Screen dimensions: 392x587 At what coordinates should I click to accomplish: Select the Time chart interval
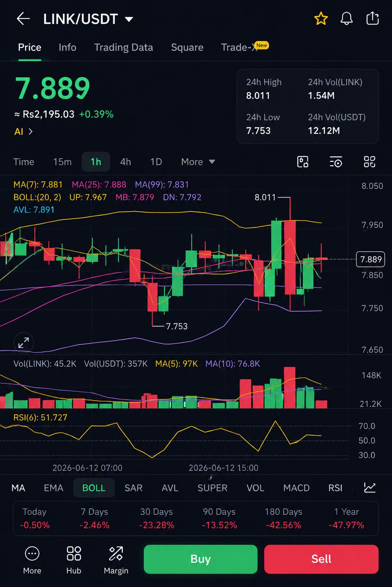(x=24, y=162)
